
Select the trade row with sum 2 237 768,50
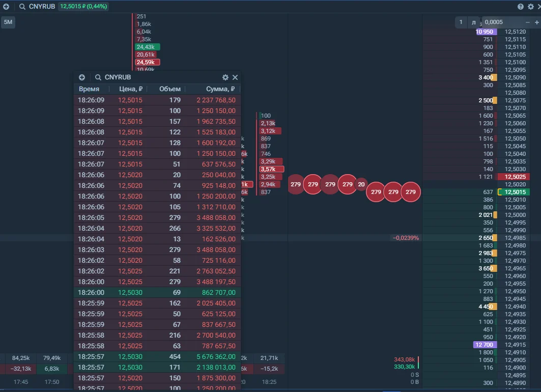click(x=157, y=100)
